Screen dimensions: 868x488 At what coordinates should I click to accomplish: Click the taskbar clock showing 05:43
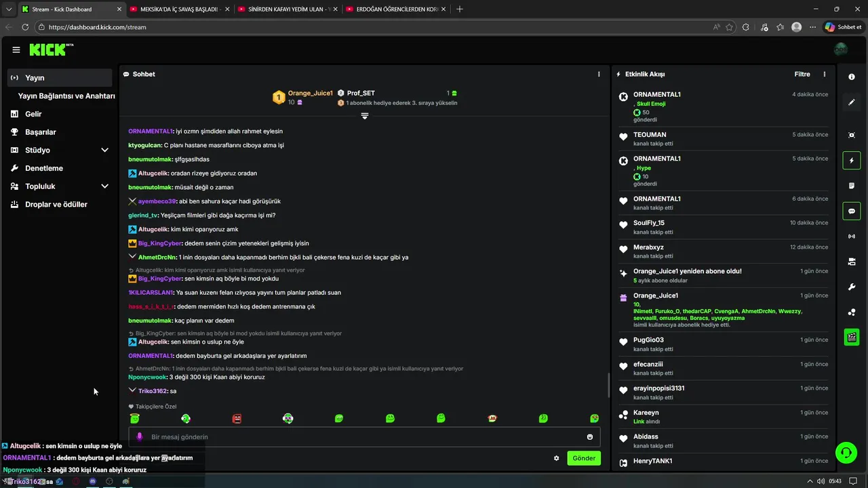(835, 481)
